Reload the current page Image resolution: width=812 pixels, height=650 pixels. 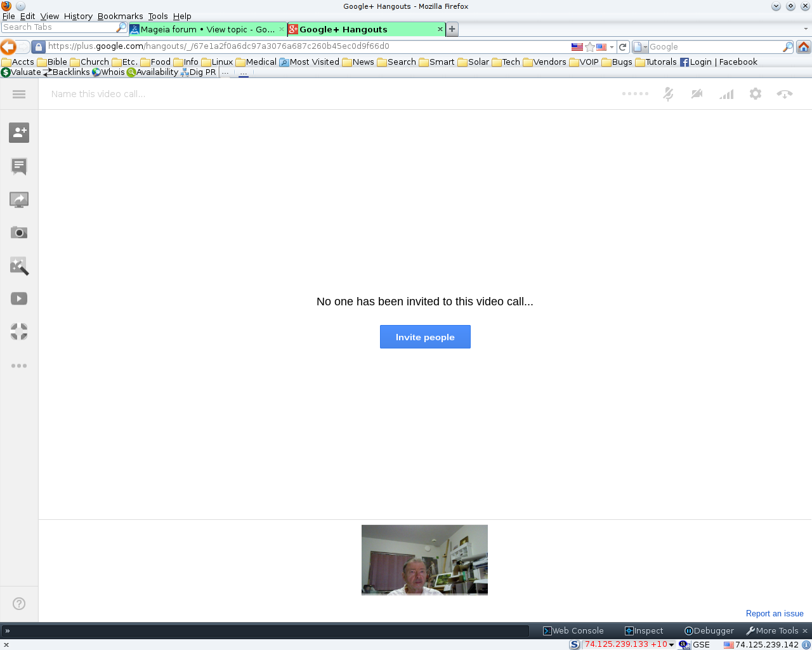pos(623,47)
